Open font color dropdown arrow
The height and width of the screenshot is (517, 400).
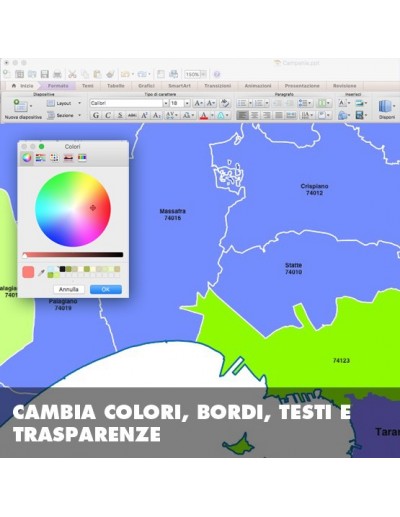(212, 115)
